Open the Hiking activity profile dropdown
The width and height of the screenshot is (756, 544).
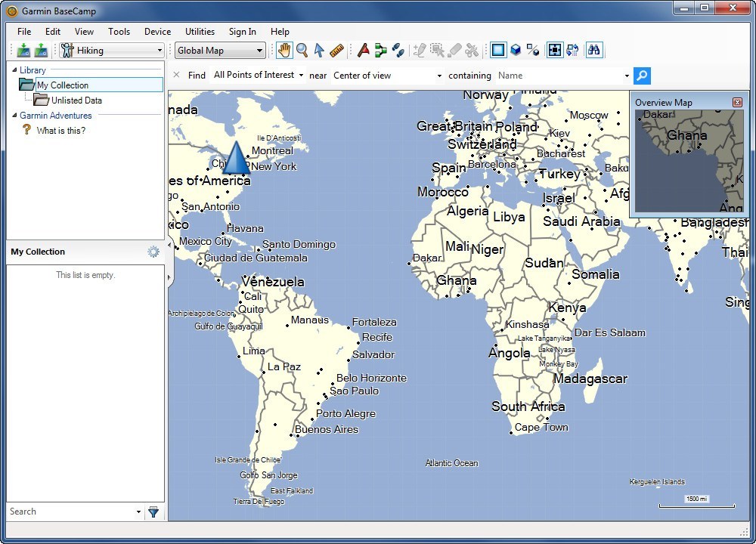pyautogui.click(x=160, y=50)
